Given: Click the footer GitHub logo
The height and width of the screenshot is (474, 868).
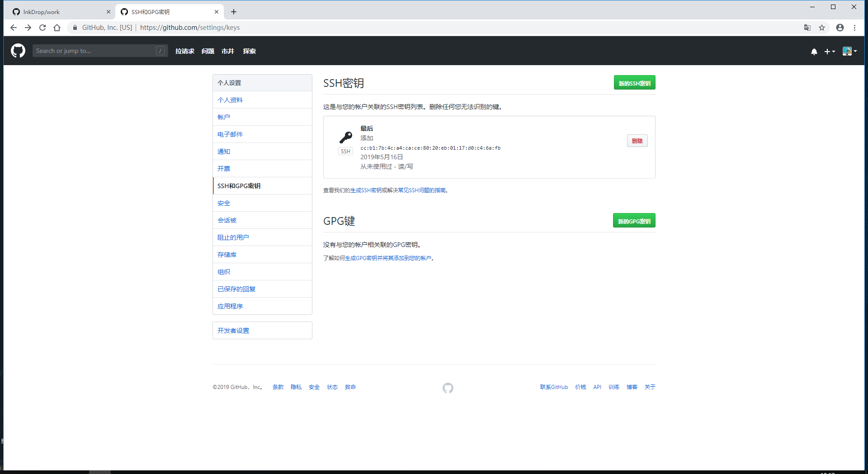Looking at the screenshot, I should [448, 388].
